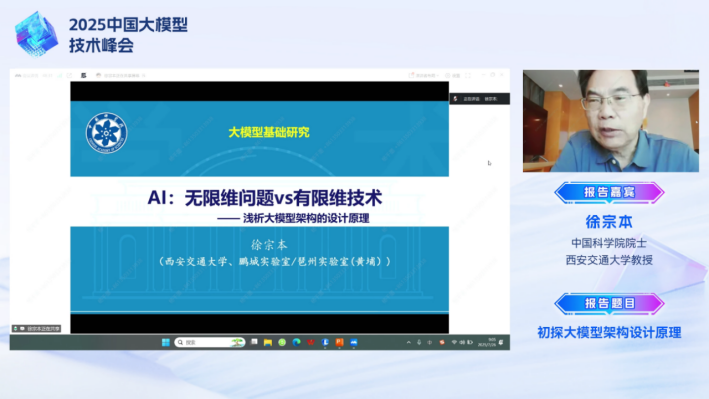This screenshot has width=709, height=399.
Task: Expand the hidden system tray icons chevron
Action: click(409, 342)
